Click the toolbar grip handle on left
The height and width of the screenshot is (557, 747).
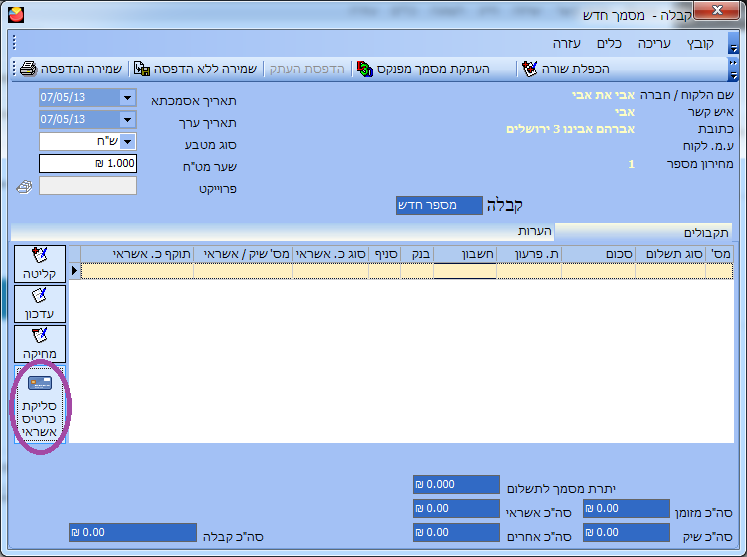click(x=14, y=68)
